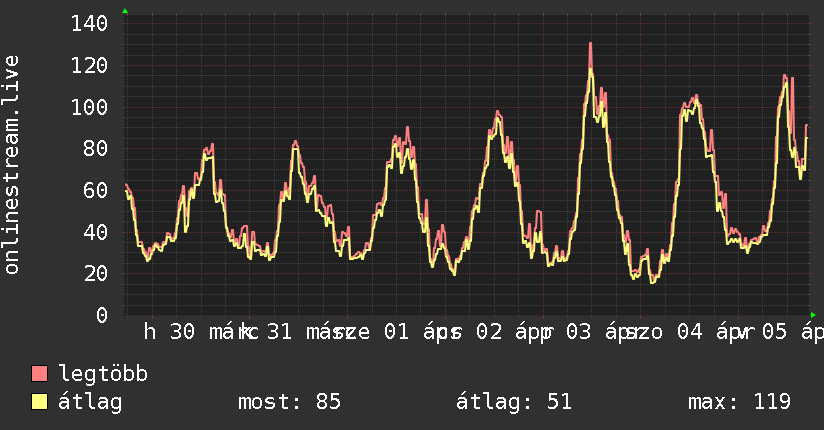Viewport: 824px width, 430px height.
Task: Click the 140 y-axis label
Action: 89,24
